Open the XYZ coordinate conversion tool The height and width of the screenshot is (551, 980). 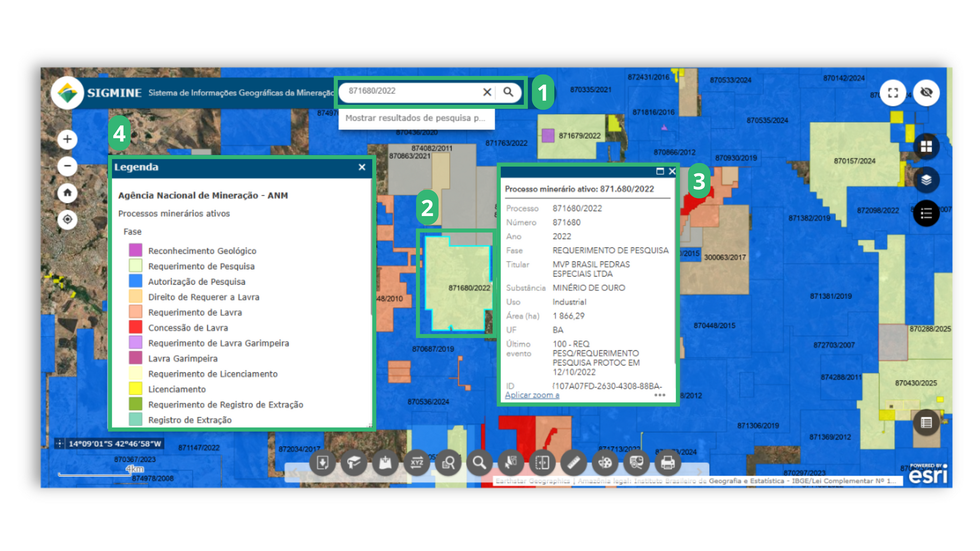[x=416, y=462]
